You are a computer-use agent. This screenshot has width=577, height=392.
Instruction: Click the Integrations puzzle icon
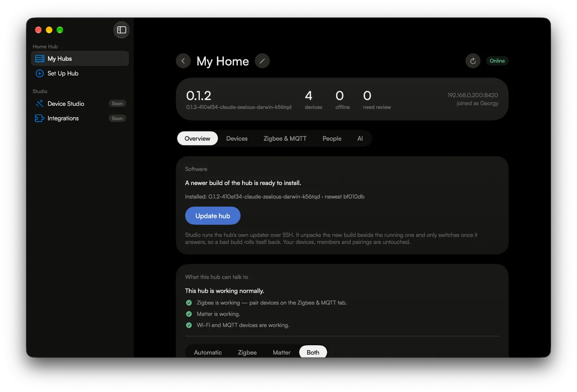(x=39, y=118)
